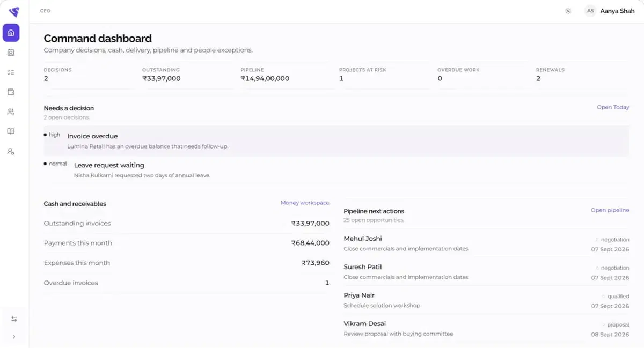This screenshot has height=348, width=644.
Task: Click the Overdue invoices row
Action: click(186, 283)
